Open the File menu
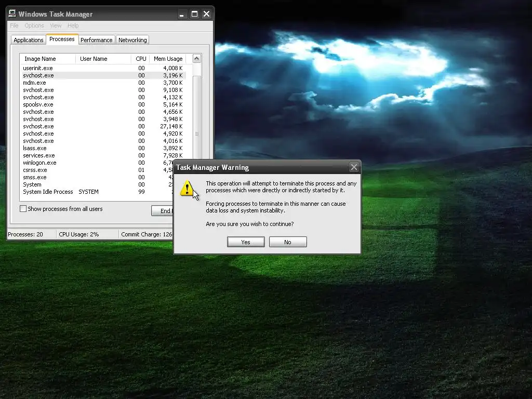Screen dimensions: 532x399 tap(14, 25)
